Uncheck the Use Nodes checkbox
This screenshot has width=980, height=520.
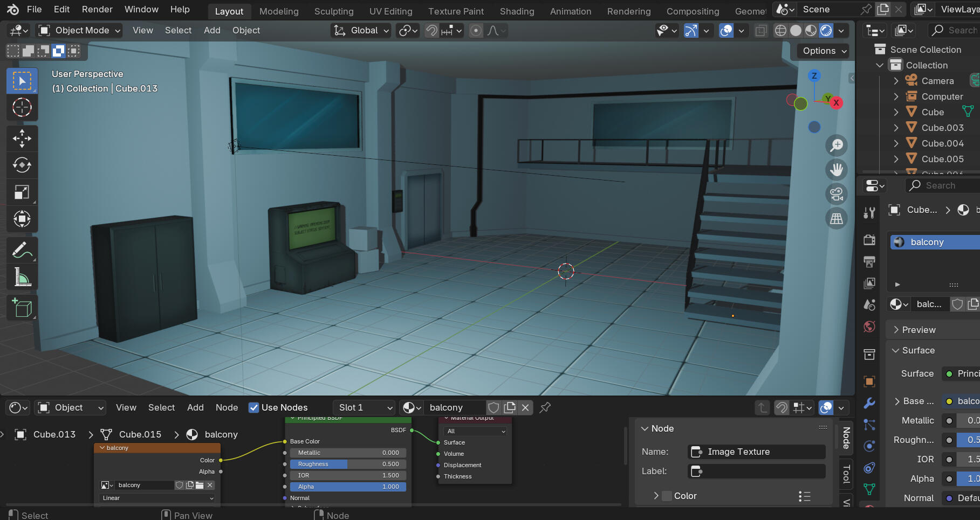point(253,407)
